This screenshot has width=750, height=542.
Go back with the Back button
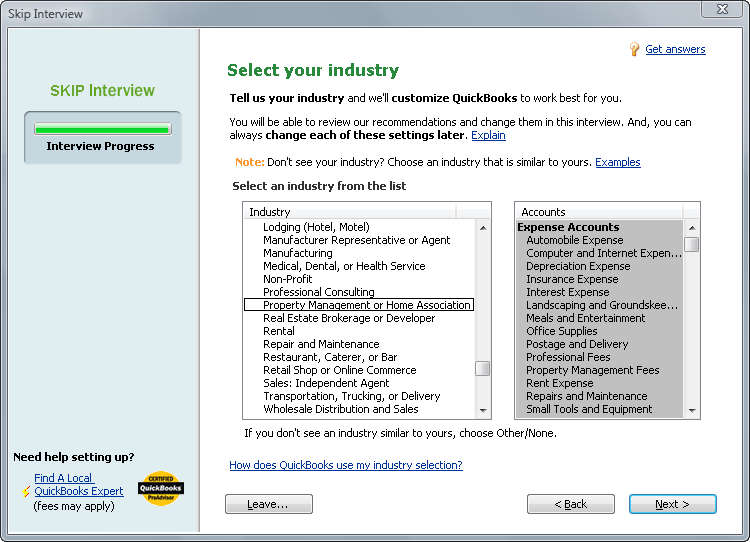(570, 504)
